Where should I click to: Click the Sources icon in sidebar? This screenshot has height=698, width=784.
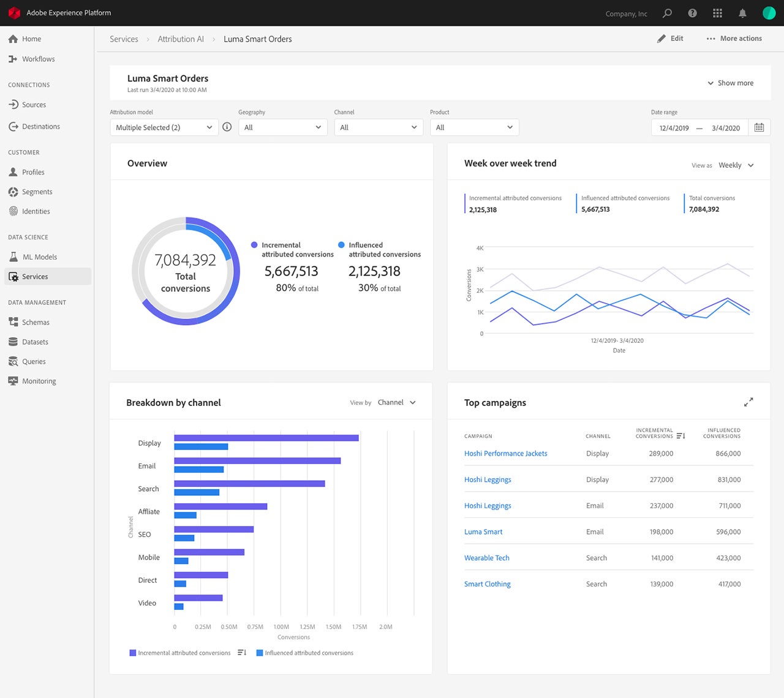13,105
